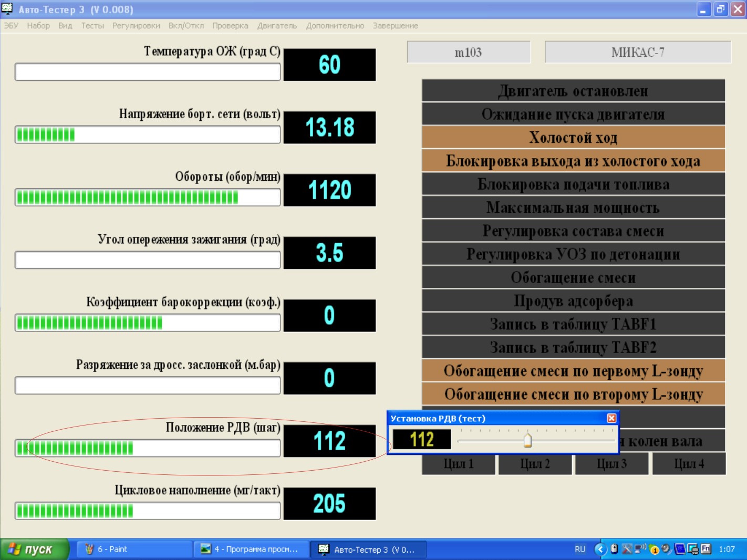This screenshot has height=560, width=747.
Task: Click Обогащение смеси по первому L-зонду row
Action: (x=573, y=370)
